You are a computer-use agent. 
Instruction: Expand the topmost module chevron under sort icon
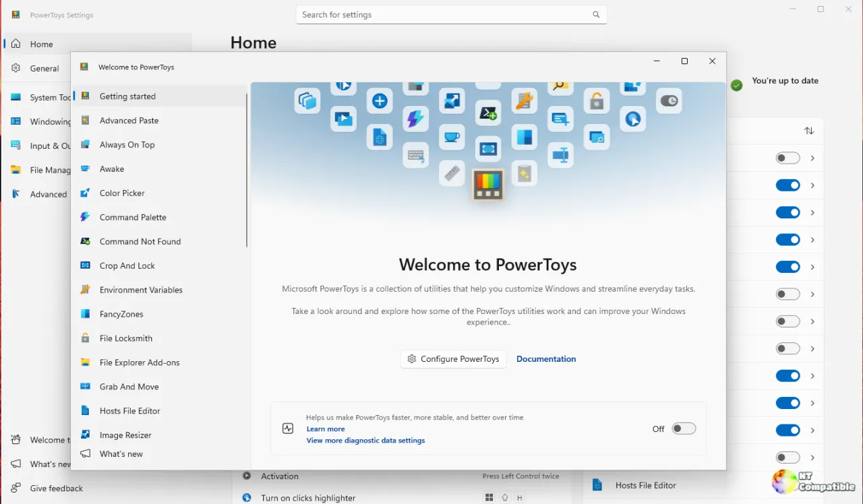click(x=812, y=158)
